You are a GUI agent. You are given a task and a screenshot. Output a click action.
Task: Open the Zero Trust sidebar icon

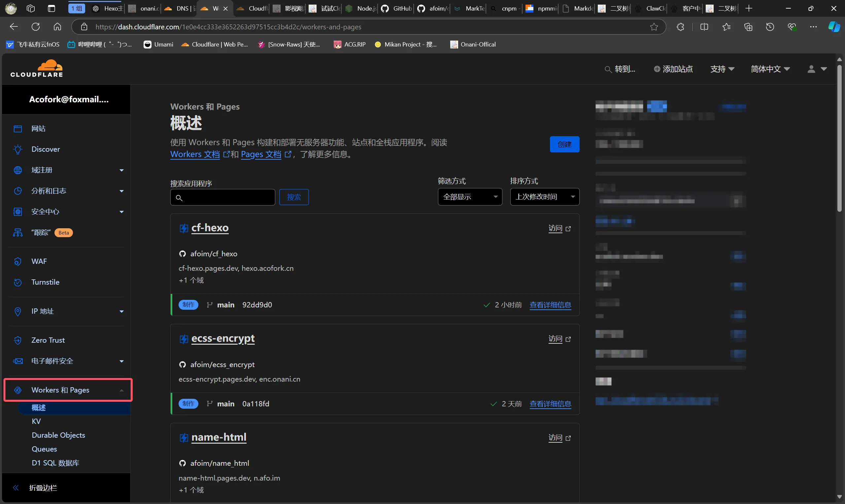pyautogui.click(x=18, y=340)
